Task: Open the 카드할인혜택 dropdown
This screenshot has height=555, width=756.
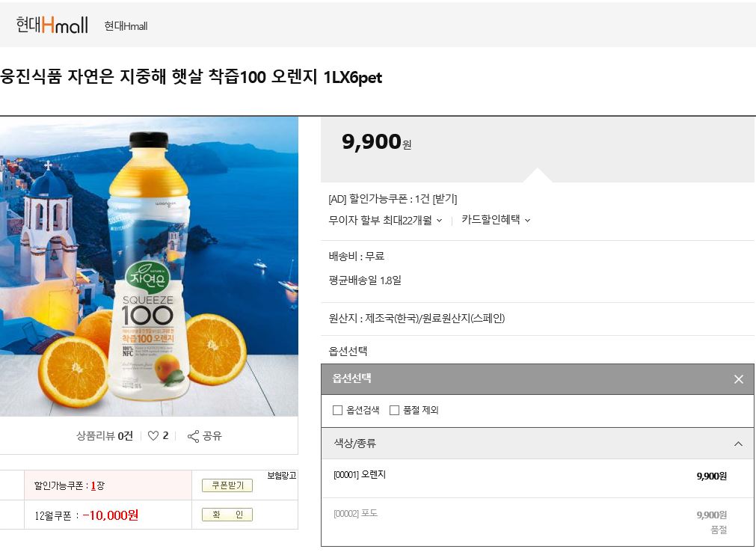Action: coord(496,220)
